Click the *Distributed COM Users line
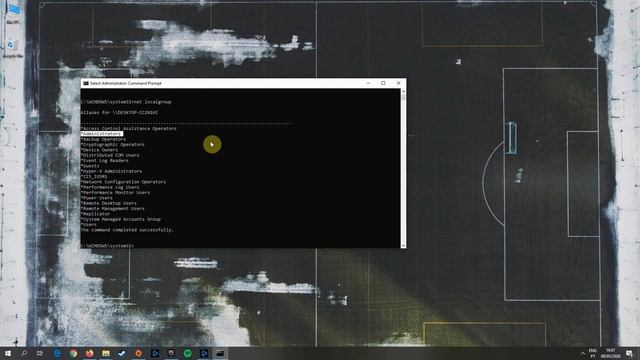Viewport: 640px width, 360px height. tap(110, 155)
